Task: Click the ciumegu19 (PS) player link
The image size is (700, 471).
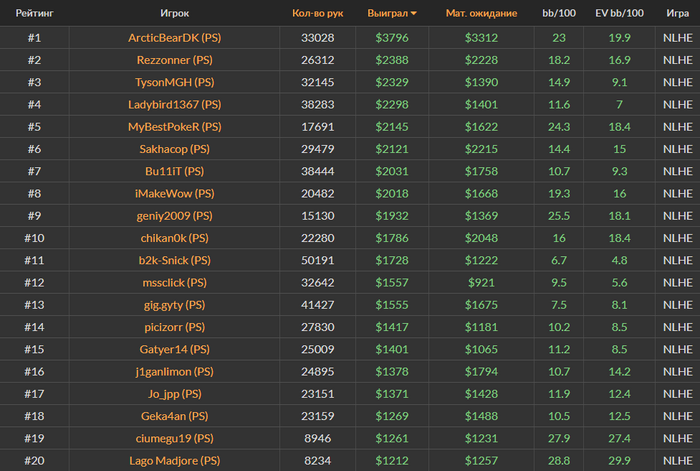Action: (175, 439)
